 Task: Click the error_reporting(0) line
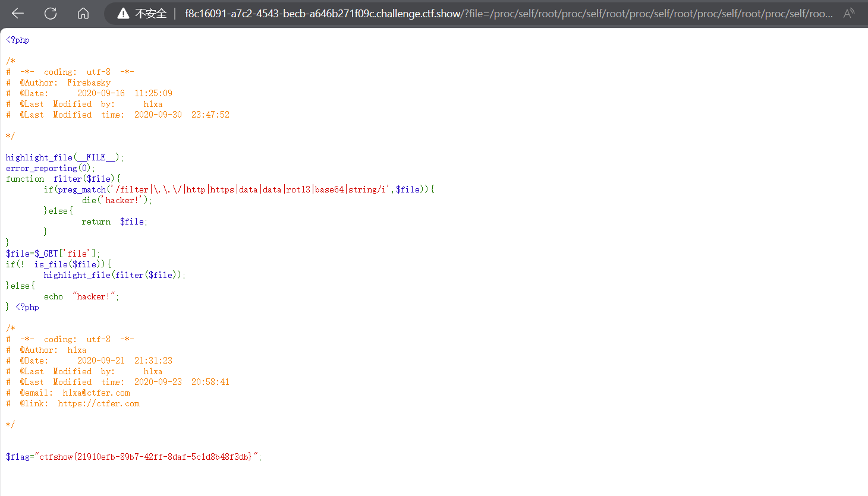(51, 168)
